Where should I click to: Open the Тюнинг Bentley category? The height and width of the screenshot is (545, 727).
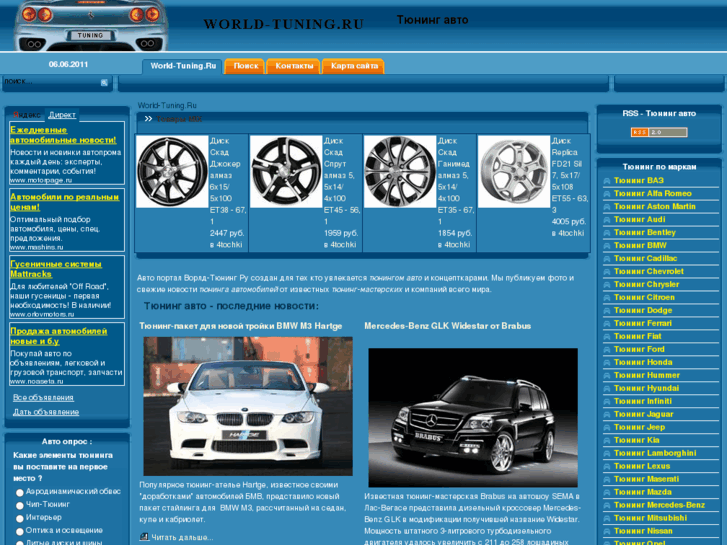(x=644, y=232)
